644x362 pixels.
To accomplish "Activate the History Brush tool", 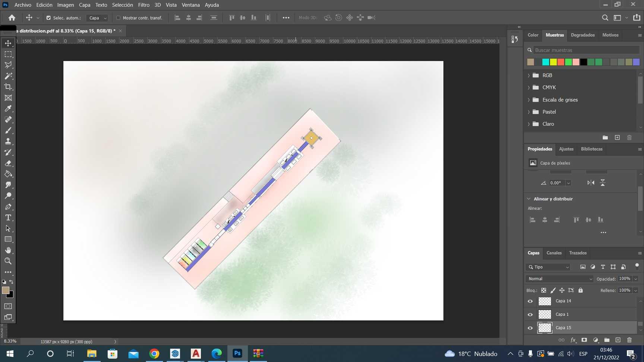I will click(x=8, y=152).
